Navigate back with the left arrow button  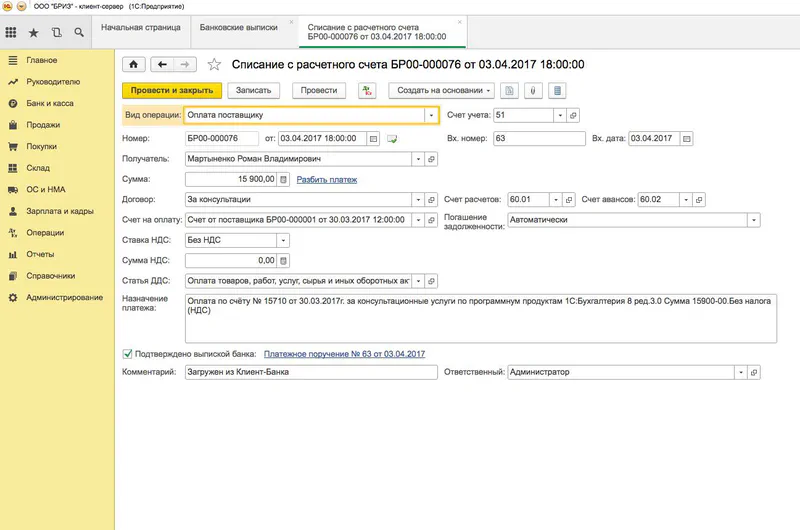pyautogui.click(x=160, y=64)
